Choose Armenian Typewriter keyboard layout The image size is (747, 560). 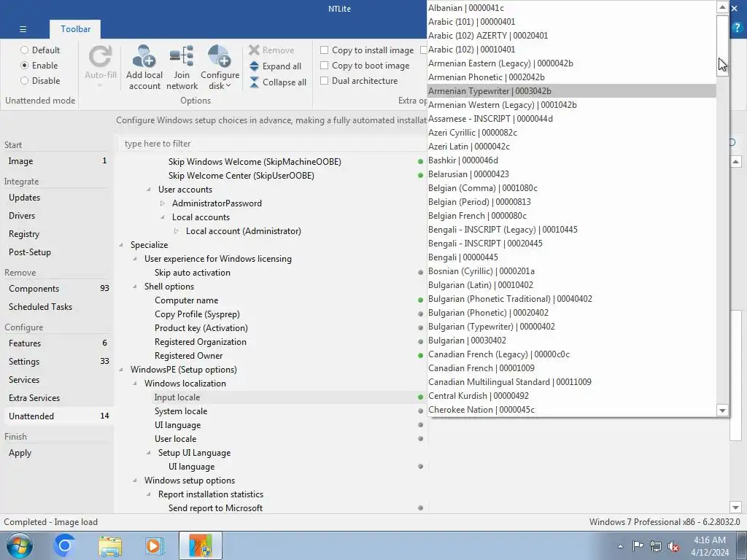pos(572,91)
